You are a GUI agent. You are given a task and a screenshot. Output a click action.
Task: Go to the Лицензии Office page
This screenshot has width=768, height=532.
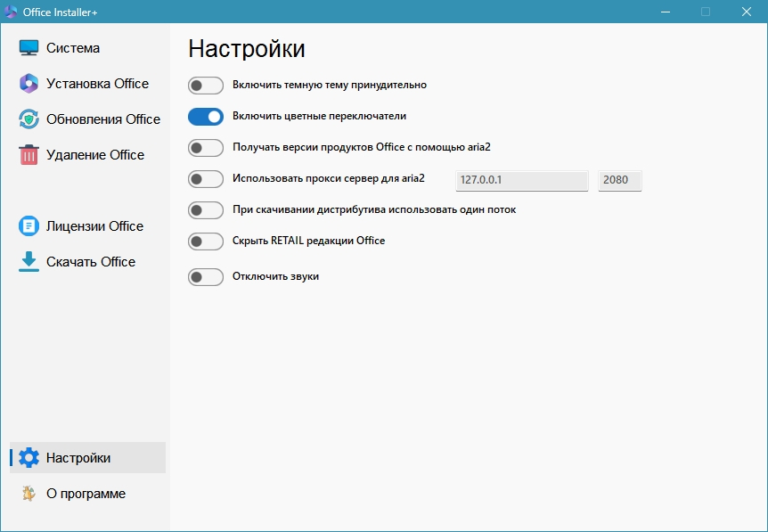(94, 226)
